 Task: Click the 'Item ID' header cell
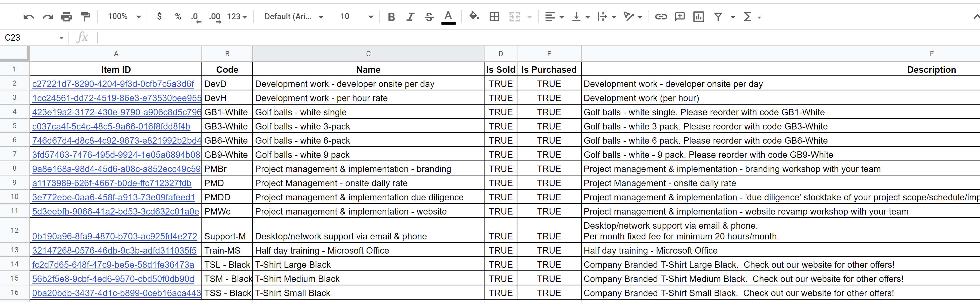(116, 70)
